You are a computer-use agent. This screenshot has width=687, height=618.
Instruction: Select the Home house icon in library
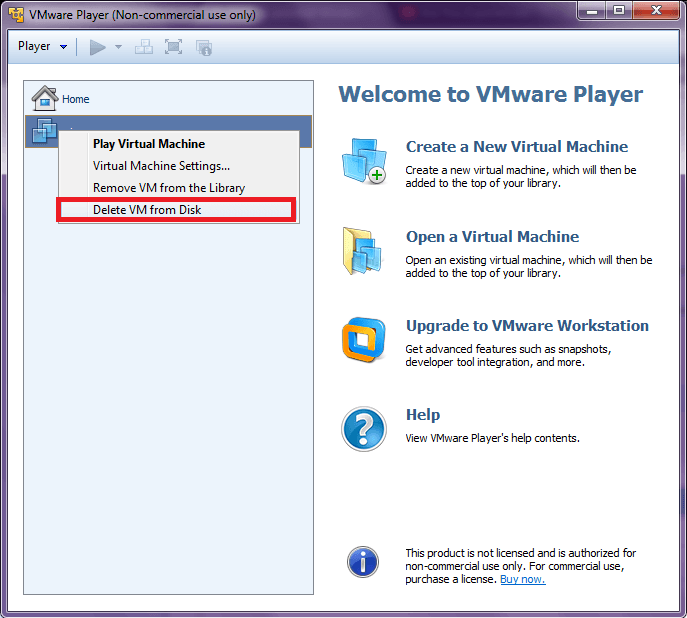45,98
